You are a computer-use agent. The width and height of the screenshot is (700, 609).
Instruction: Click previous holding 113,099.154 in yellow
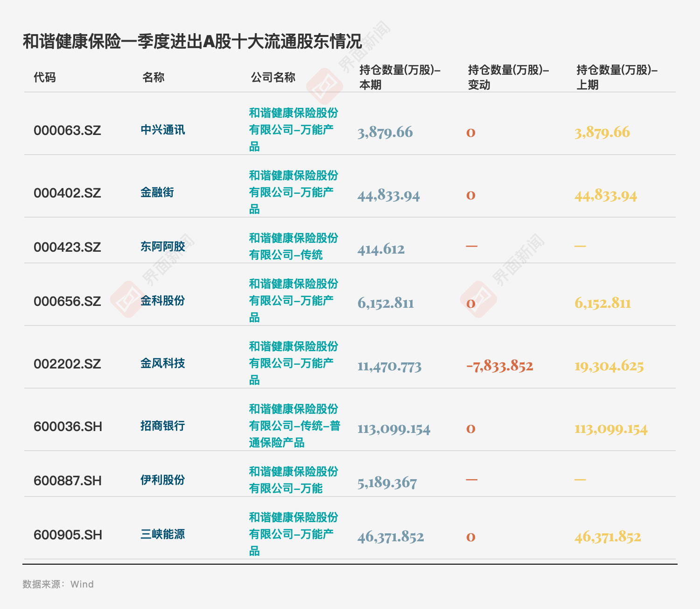coord(611,429)
